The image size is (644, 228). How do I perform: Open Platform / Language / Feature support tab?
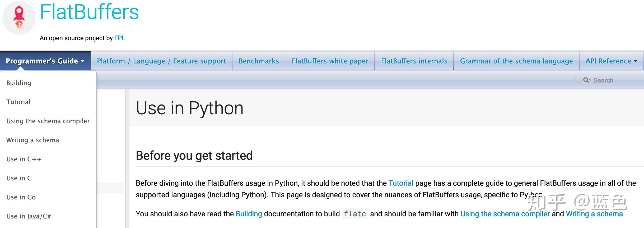pyautogui.click(x=161, y=61)
